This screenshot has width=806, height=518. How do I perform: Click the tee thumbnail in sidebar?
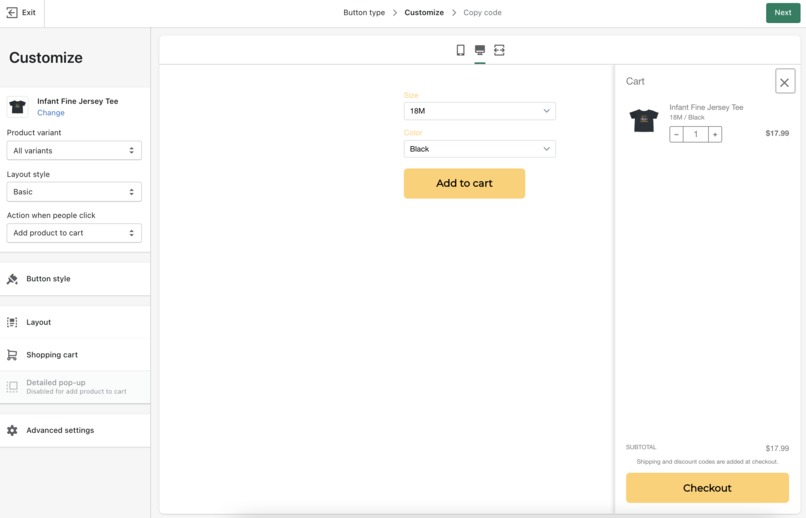[x=17, y=107]
